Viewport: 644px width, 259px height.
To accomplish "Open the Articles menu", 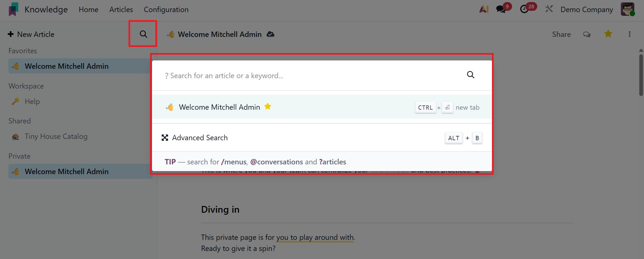I will pyautogui.click(x=121, y=10).
